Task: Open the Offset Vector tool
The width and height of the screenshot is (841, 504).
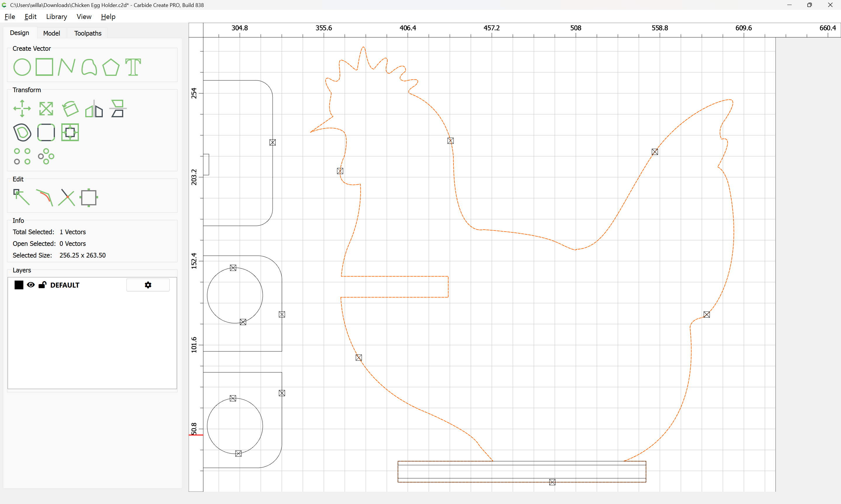Action: (22, 132)
